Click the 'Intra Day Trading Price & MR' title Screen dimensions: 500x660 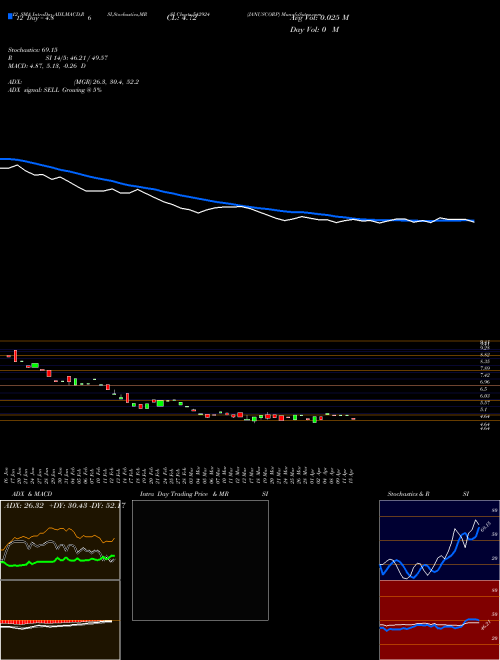pyautogui.click(x=184, y=494)
